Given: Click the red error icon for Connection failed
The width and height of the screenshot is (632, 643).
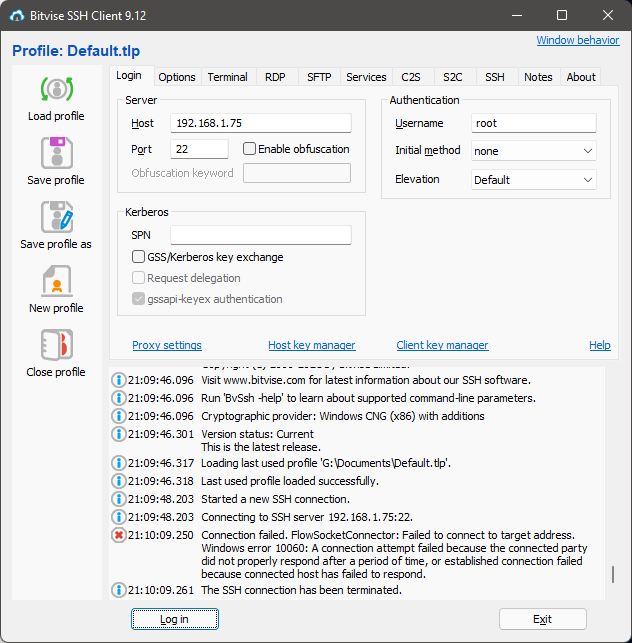Looking at the screenshot, I should point(119,536).
